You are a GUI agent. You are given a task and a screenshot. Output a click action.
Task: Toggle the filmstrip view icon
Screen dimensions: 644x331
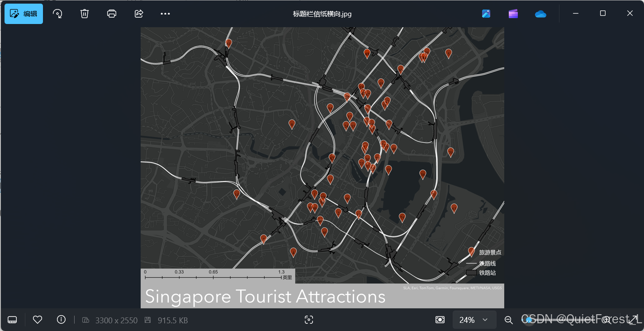pyautogui.click(x=13, y=320)
